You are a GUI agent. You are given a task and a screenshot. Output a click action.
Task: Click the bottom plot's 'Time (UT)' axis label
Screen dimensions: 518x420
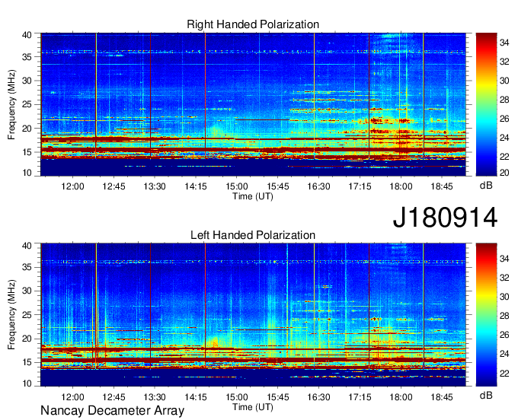click(x=253, y=407)
